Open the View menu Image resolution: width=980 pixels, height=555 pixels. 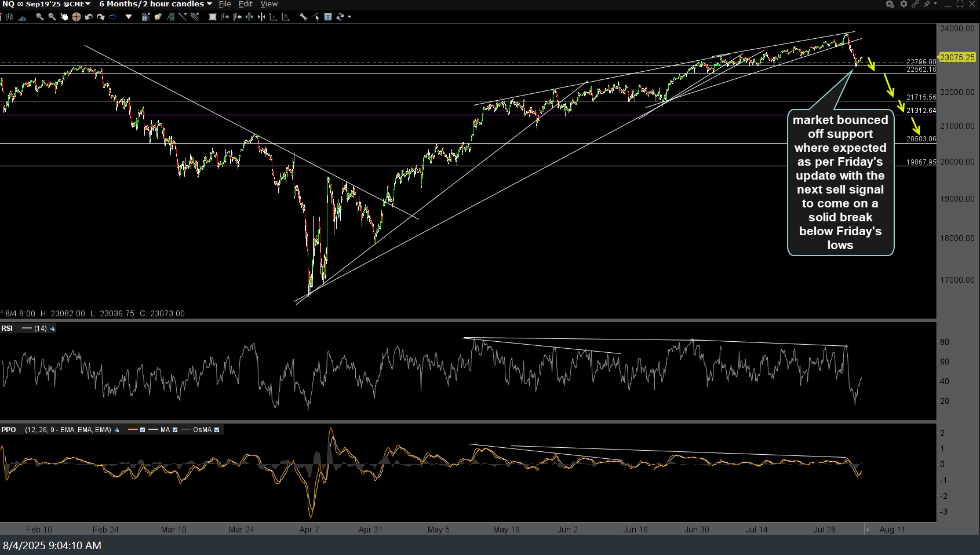click(x=269, y=3)
